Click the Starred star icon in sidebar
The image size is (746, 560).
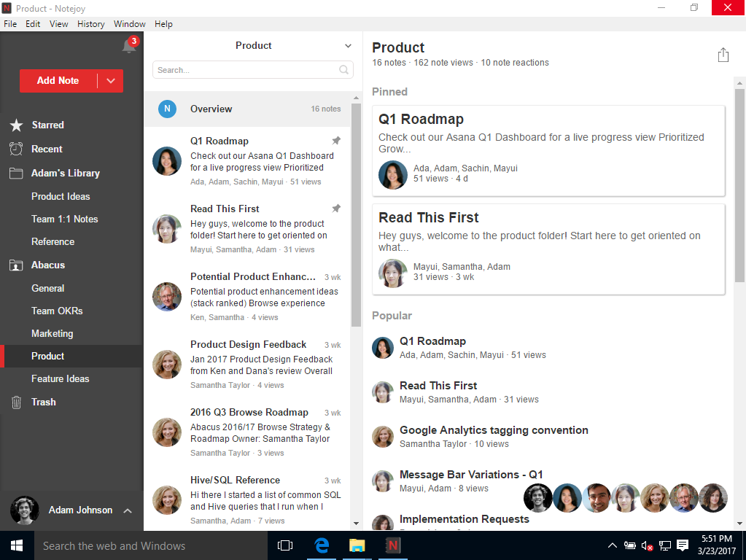[16, 125]
